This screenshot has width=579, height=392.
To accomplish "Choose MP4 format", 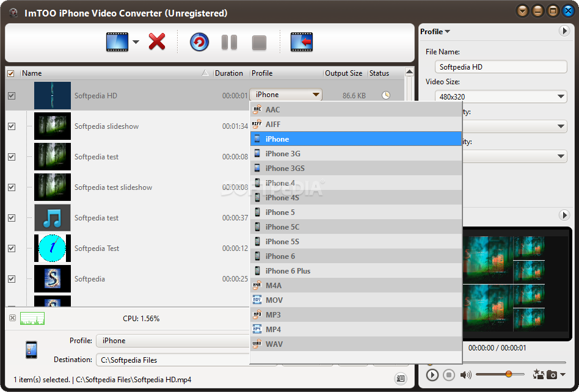I will pos(356,330).
